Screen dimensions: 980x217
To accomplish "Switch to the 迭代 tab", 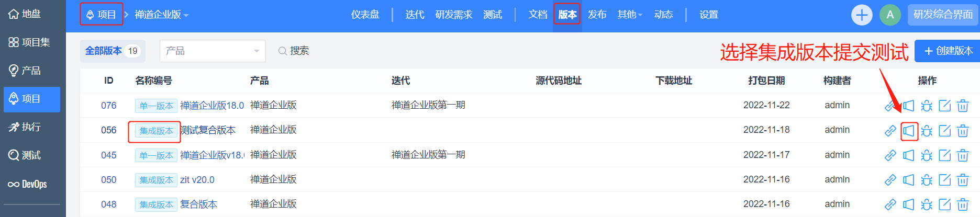I will coord(415,15).
